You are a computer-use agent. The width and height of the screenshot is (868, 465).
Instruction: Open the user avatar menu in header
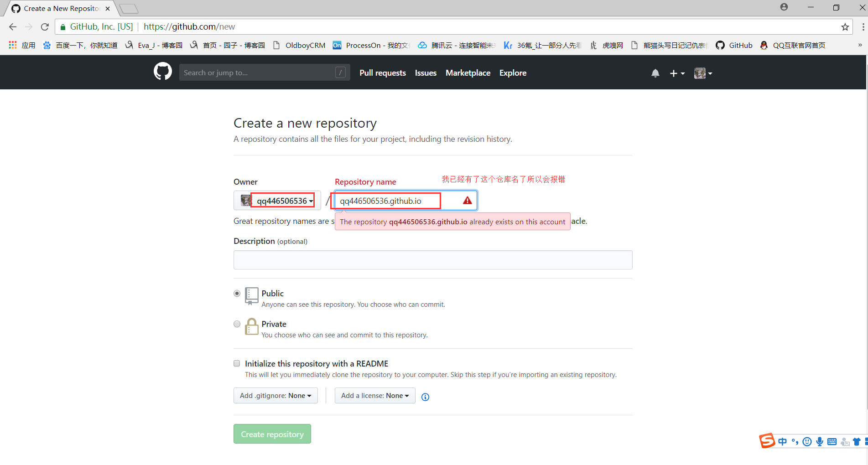pos(703,73)
